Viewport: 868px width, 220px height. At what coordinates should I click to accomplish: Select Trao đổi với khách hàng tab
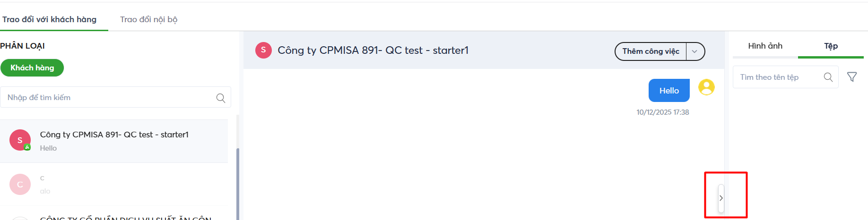50,19
